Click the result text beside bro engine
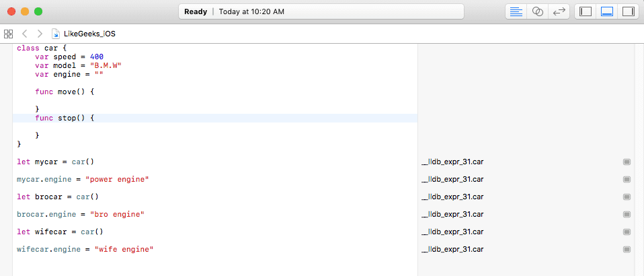644x276 pixels. 452,214
